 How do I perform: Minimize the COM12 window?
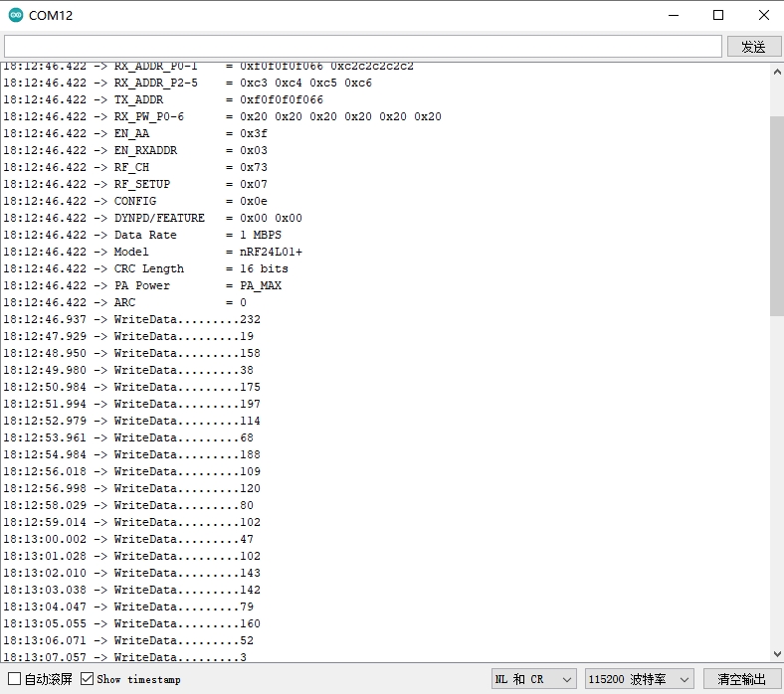click(674, 15)
